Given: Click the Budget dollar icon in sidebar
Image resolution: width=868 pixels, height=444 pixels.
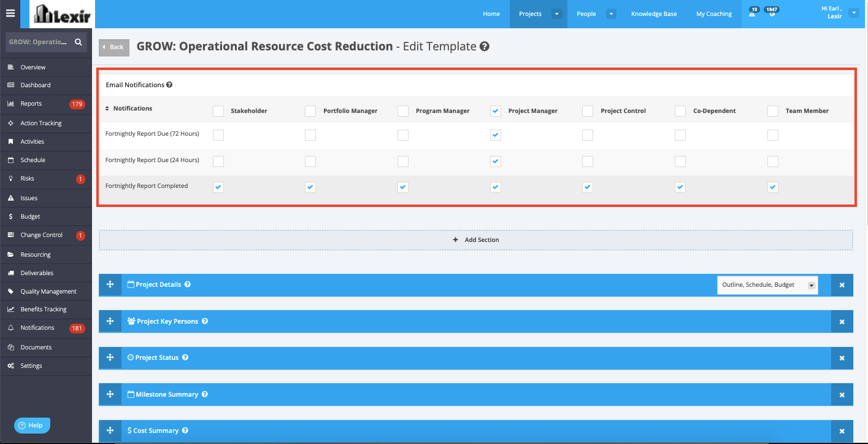Looking at the screenshot, I should 10,217.
